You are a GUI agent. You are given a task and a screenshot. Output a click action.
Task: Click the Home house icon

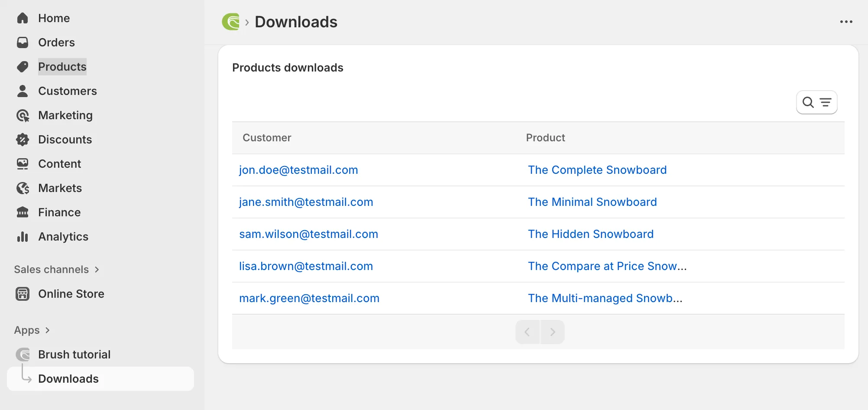pyautogui.click(x=23, y=18)
